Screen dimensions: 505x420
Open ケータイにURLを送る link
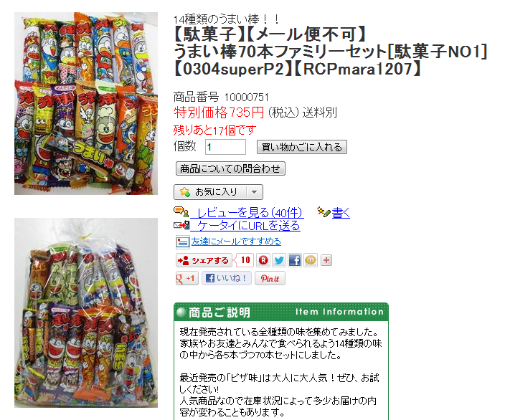(x=245, y=226)
